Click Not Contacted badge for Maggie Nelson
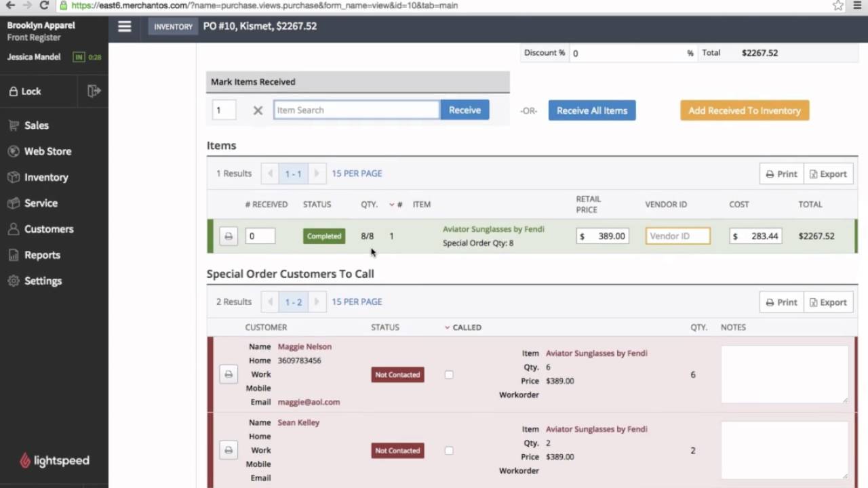Image resolution: width=868 pixels, height=488 pixels. [397, 374]
